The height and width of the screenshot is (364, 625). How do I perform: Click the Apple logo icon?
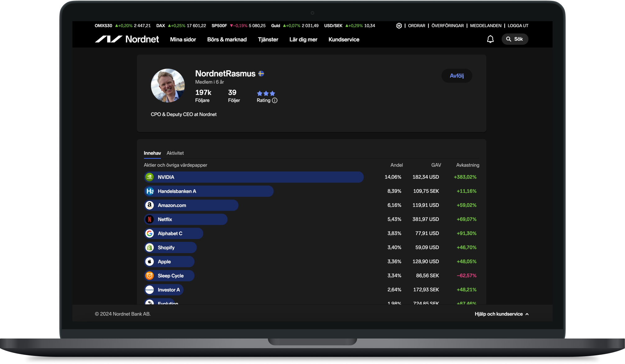tap(149, 262)
